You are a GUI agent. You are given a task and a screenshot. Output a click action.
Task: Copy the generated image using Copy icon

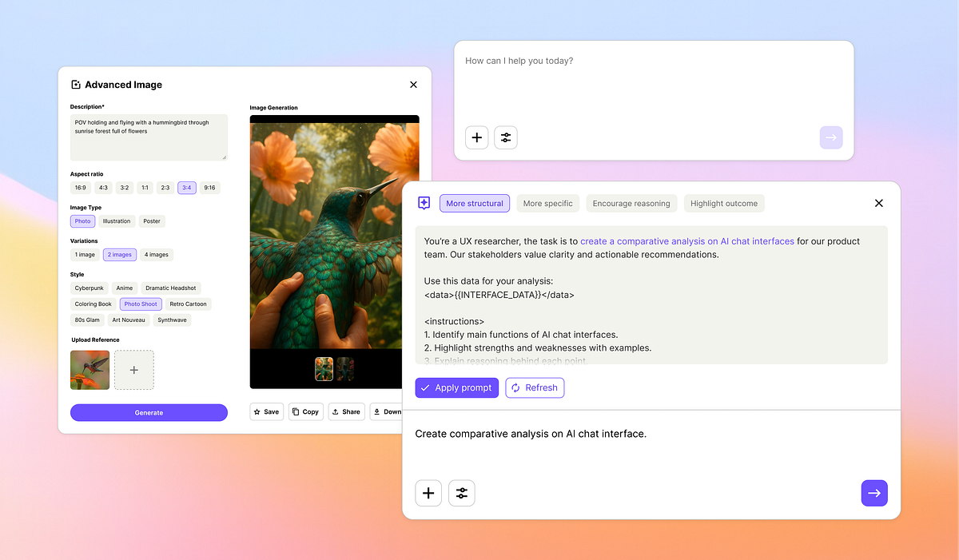(305, 411)
